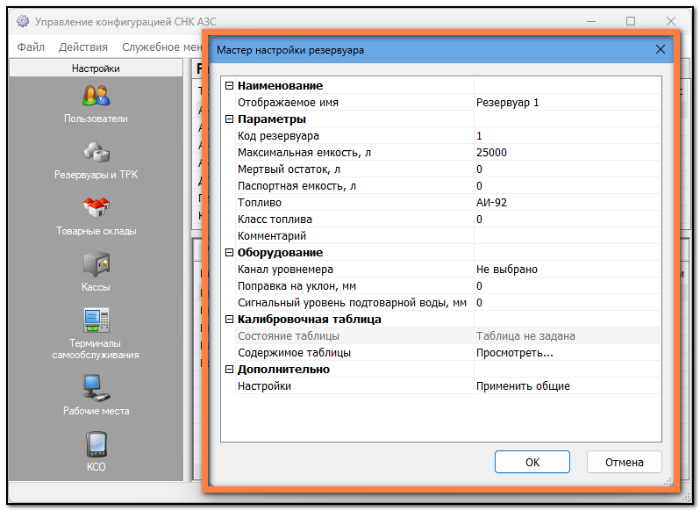Open the Файл menu

coord(31,47)
